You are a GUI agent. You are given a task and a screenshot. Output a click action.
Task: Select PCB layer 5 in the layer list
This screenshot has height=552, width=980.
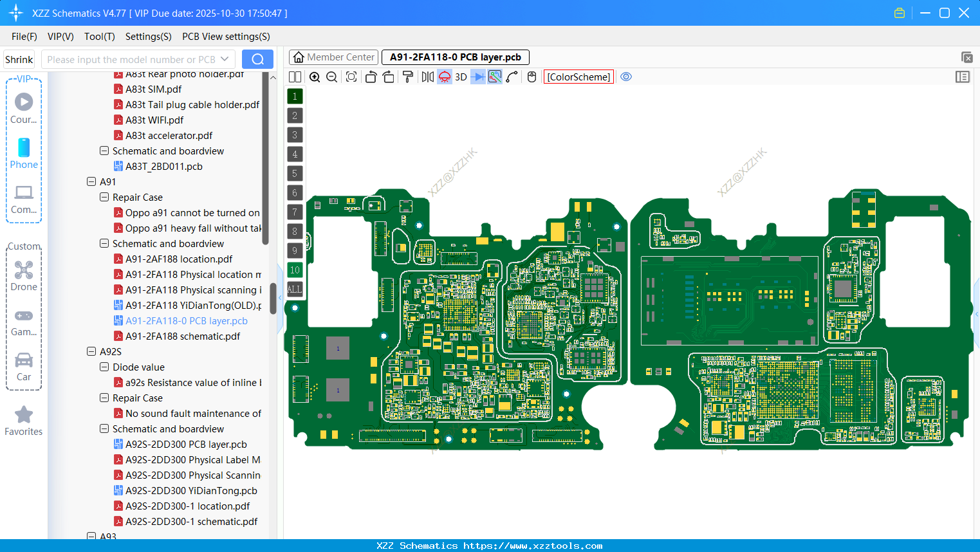coord(295,173)
